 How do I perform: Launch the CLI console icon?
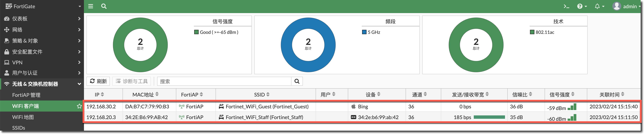[566, 7]
